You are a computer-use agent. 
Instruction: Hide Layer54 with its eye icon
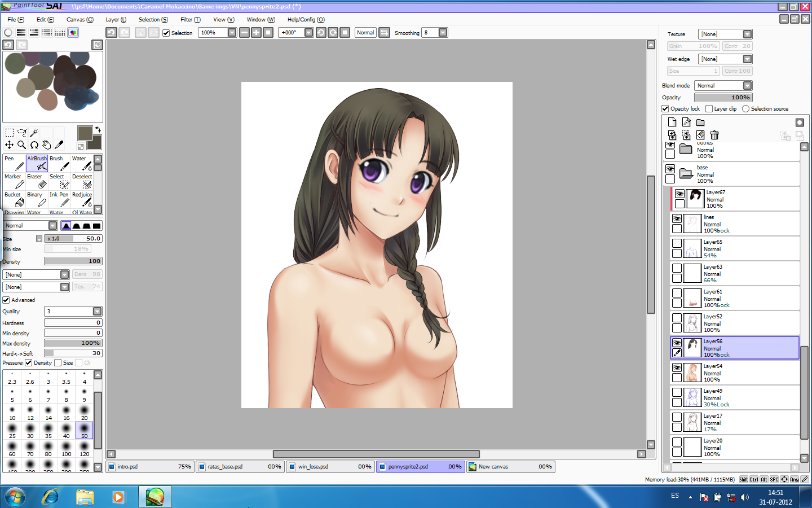point(677,367)
